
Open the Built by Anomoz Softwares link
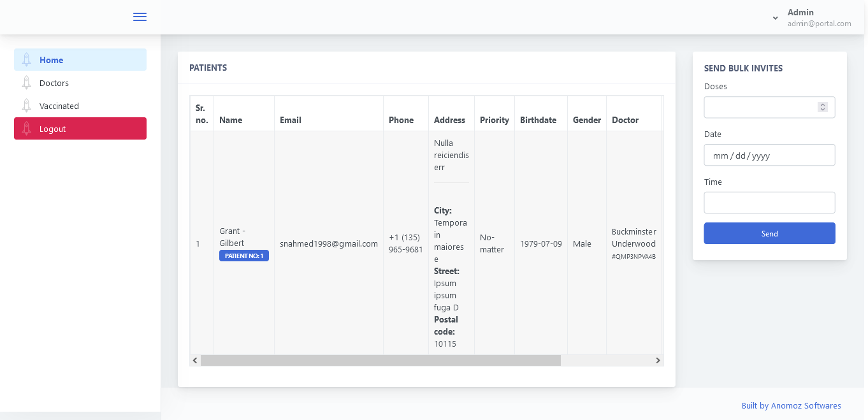pos(791,406)
